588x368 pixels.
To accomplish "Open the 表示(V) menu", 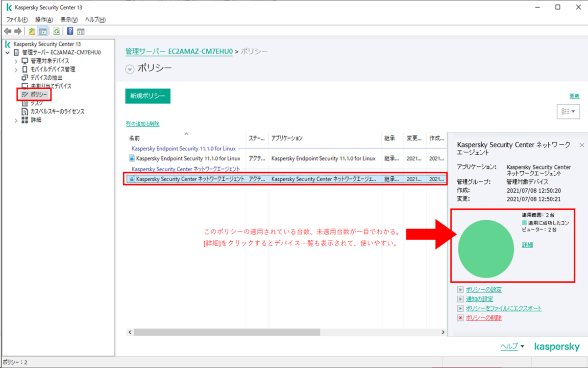I will click(x=69, y=20).
